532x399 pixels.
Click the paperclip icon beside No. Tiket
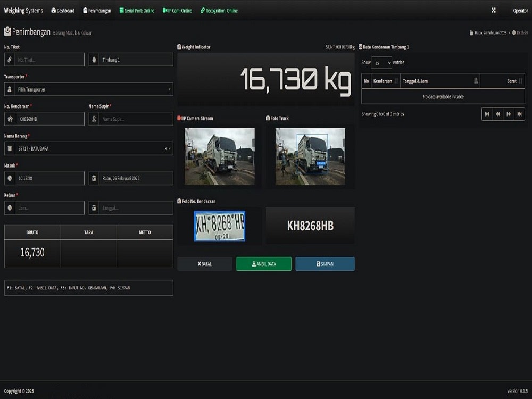click(x=10, y=60)
